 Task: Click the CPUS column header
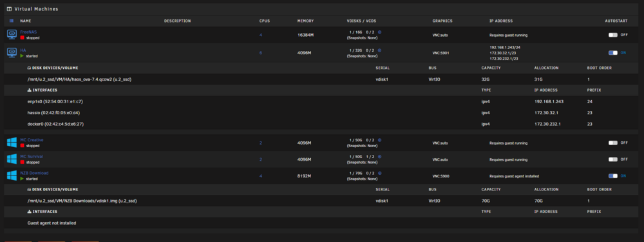pos(265,21)
